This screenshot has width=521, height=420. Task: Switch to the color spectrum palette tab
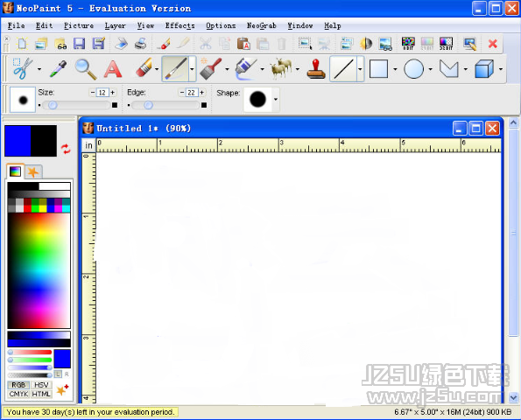click(x=15, y=171)
